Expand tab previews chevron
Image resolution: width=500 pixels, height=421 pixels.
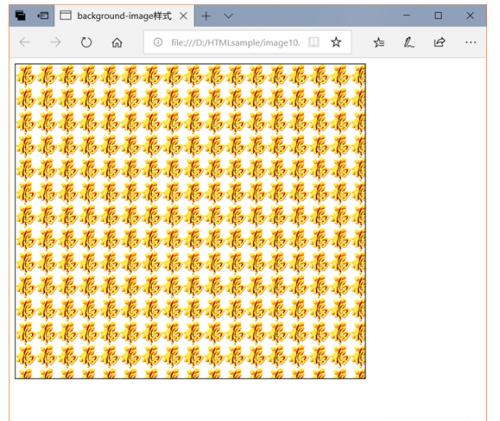[x=228, y=16]
